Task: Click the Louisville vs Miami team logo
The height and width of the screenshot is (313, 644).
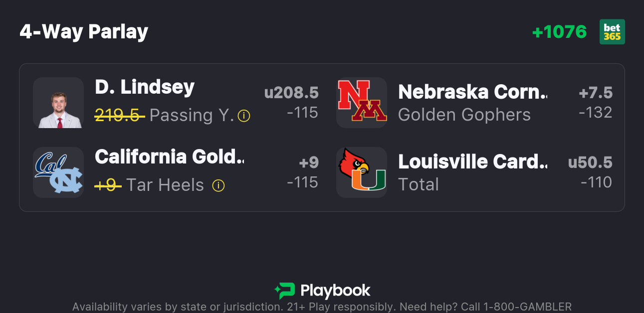Action: point(361,172)
